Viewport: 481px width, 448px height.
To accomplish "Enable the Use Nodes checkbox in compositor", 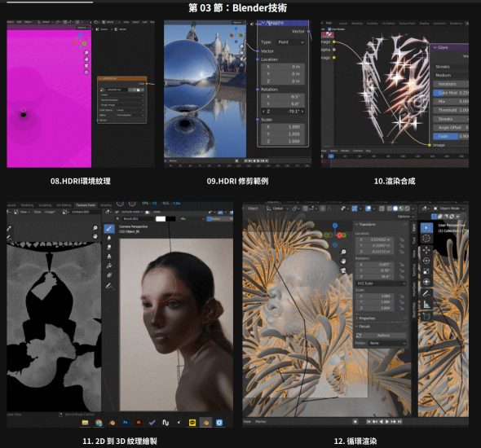I will pyautogui.click(x=329, y=29).
